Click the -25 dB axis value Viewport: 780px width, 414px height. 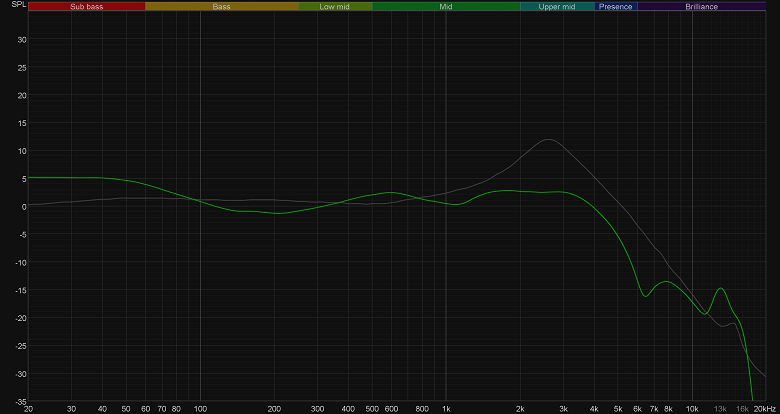point(20,346)
